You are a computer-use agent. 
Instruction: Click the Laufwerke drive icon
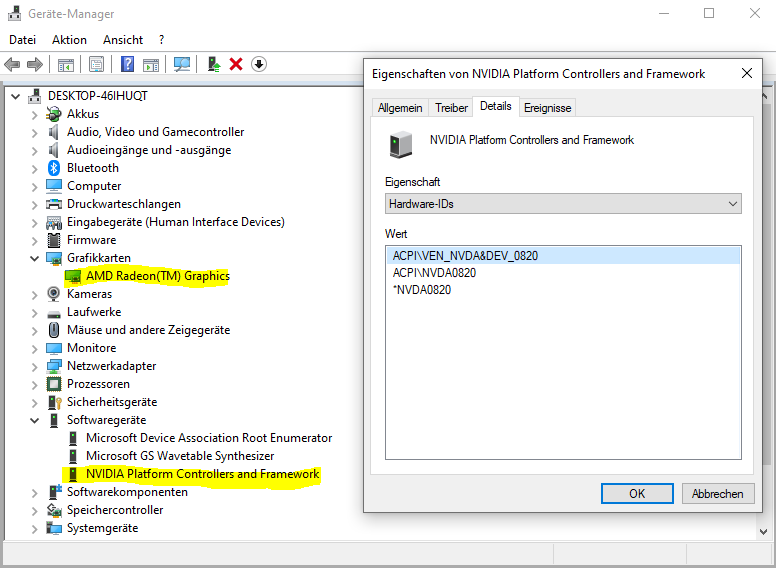pyautogui.click(x=53, y=313)
